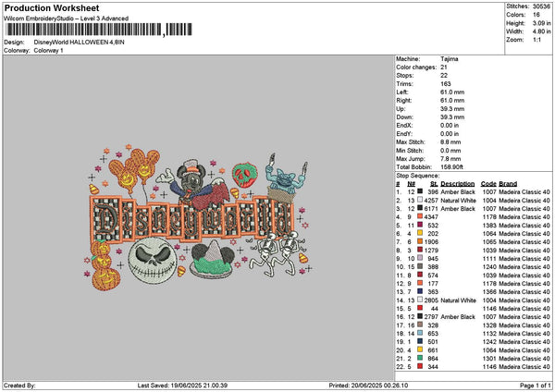
Task: Click thread code '1366' in row 13
Action: point(489,292)
